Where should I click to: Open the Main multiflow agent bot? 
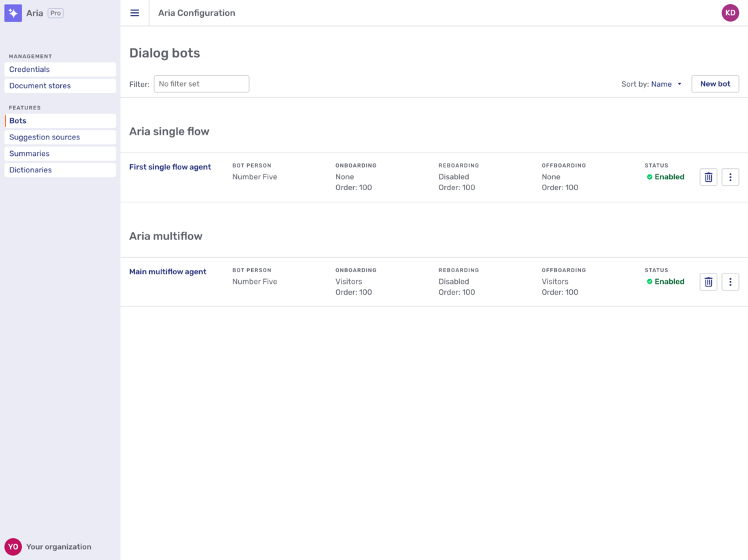(x=168, y=271)
